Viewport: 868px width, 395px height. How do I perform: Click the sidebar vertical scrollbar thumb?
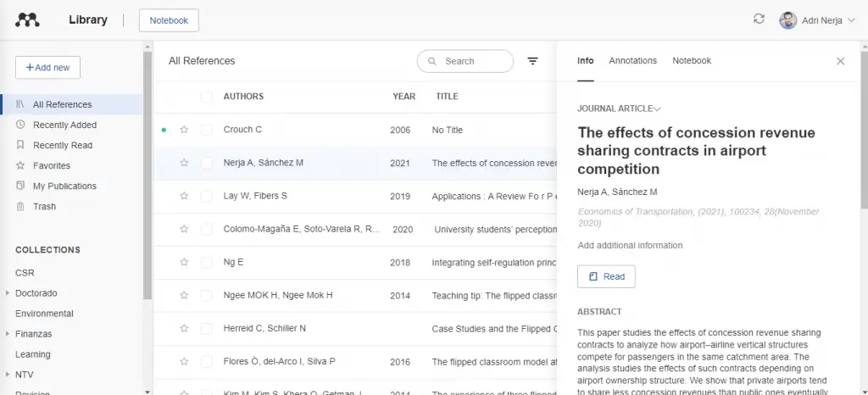click(x=147, y=175)
